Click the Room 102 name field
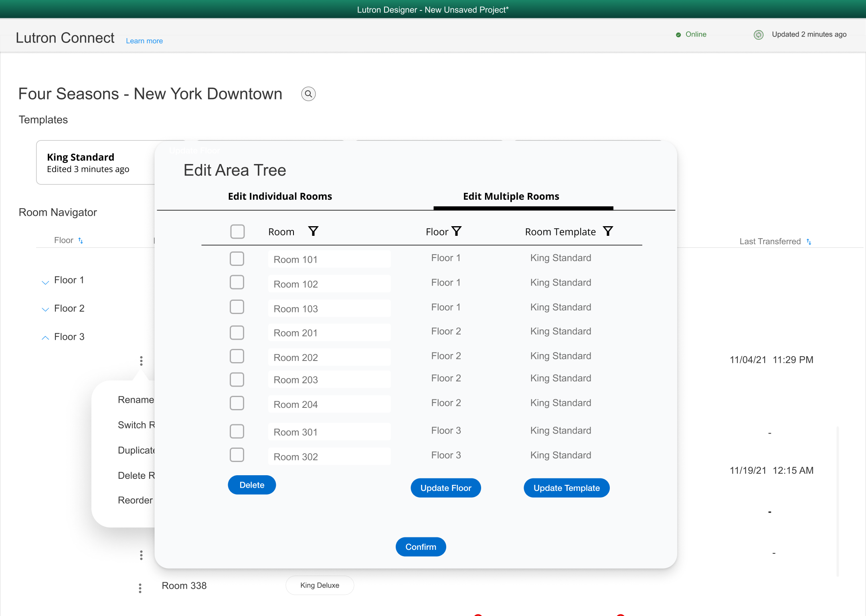 point(329,284)
